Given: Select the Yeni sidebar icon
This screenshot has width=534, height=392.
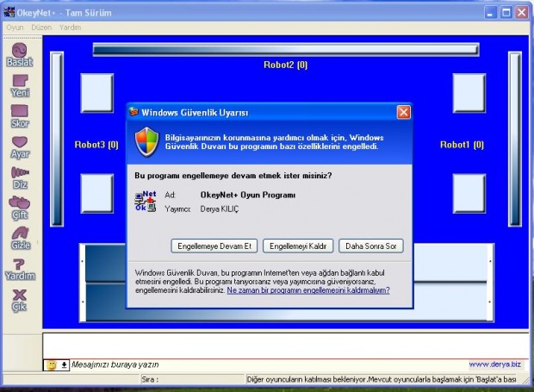Looking at the screenshot, I should point(20,86).
